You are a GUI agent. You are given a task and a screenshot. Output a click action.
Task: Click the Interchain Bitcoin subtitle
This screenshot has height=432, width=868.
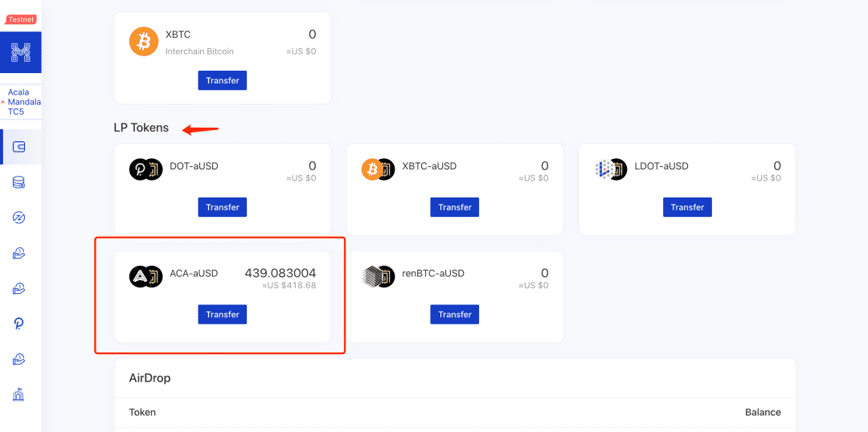(x=199, y=51)
